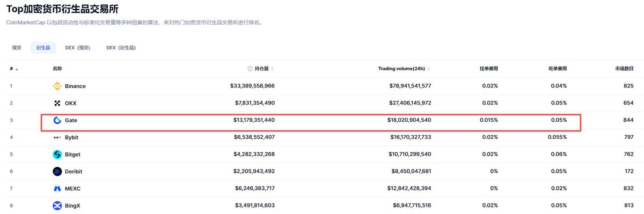Click BingX open interest $3,491,814,603

click(x=254, y=205)
